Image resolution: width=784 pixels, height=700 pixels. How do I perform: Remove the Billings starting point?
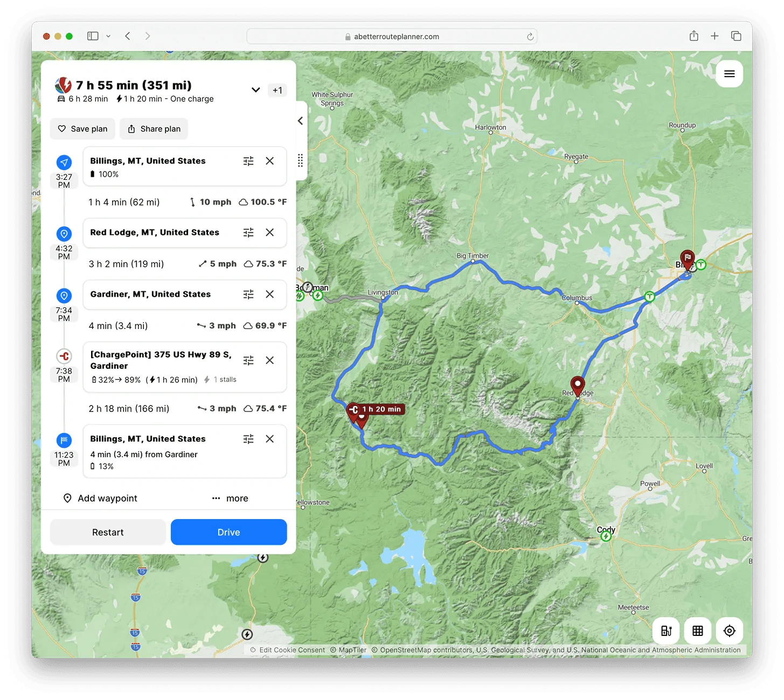(x=270, y=161)
